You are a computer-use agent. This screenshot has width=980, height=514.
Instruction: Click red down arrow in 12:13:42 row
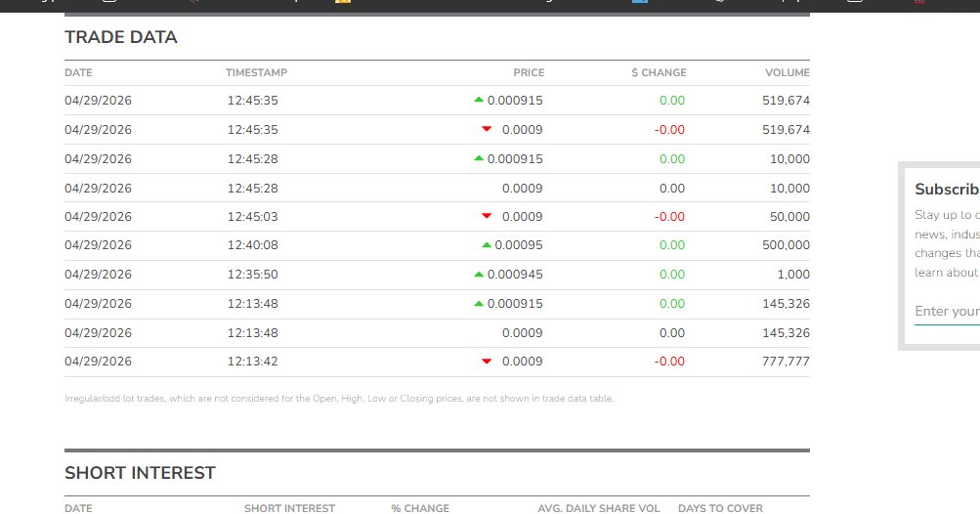pyautogui.click(x=487, y=361)
